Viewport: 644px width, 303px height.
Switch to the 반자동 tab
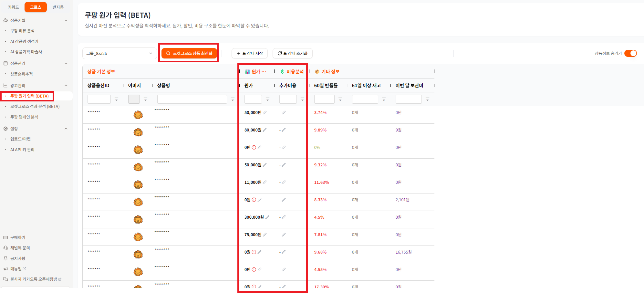58,7
